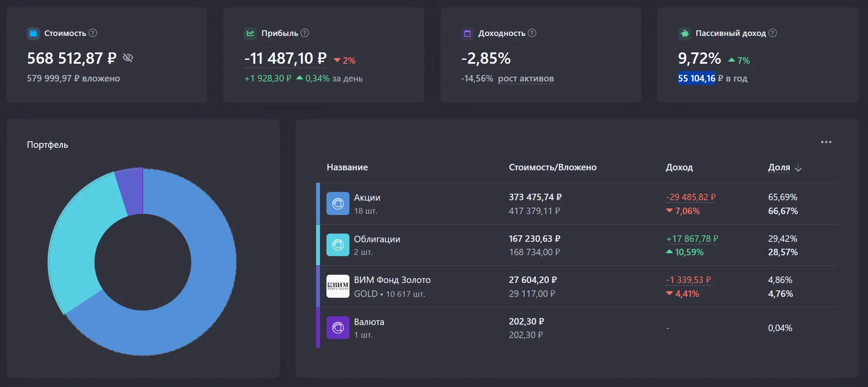Click the +1 928,30 ₽ daily change
The width and height of the screenshot is (868, 387).
tap(268, 78)
